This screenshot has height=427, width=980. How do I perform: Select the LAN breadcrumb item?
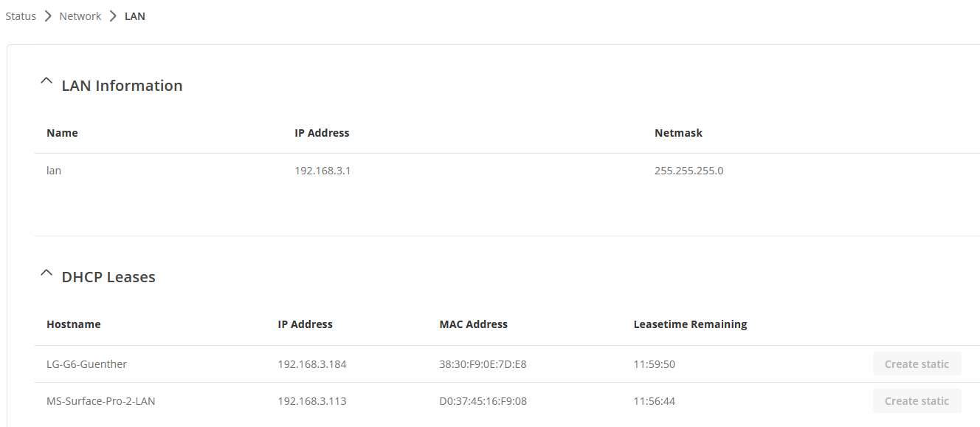click(x=135, y=16)
